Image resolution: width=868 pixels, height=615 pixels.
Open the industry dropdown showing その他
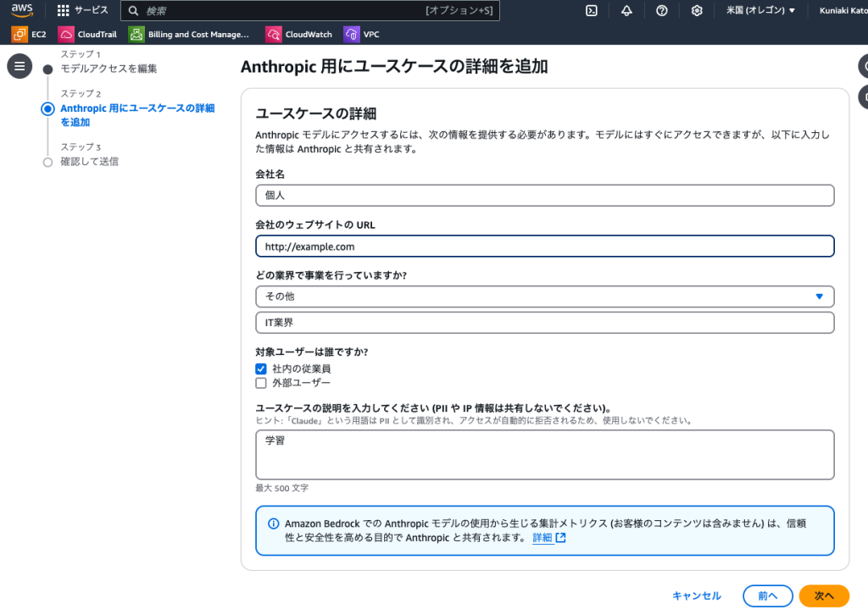tap(545, 296)
